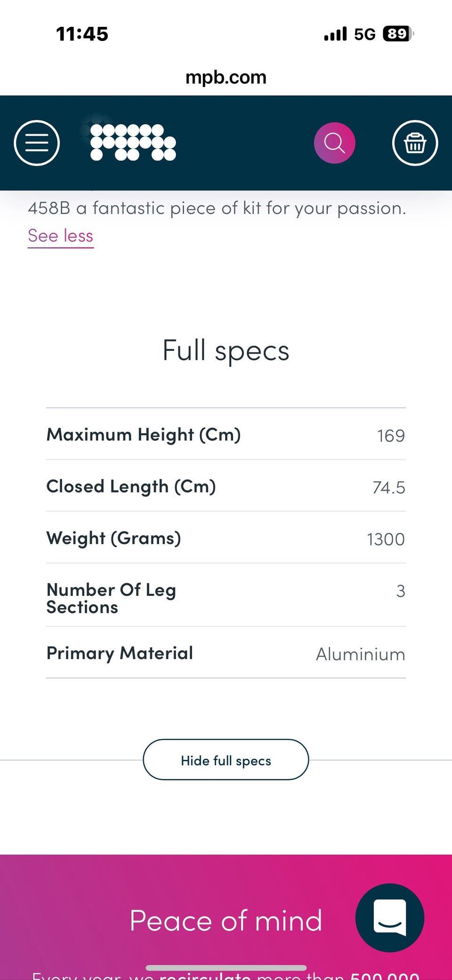Screen dimensions: 452x980
Task: Tap the cellular signal bars
Action: [335, 34]
